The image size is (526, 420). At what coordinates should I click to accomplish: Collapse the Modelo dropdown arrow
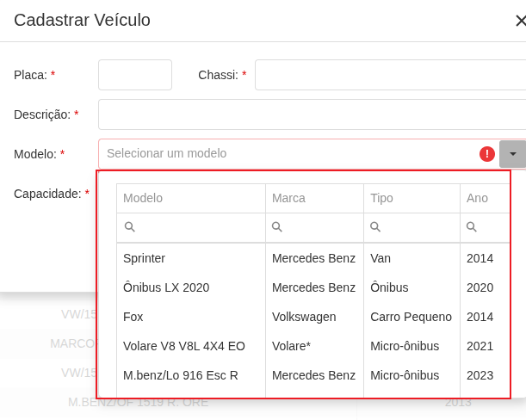512,154
